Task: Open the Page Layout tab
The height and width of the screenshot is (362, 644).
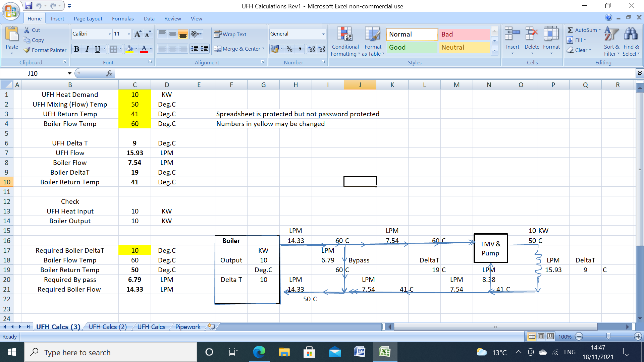Action: 88,18
